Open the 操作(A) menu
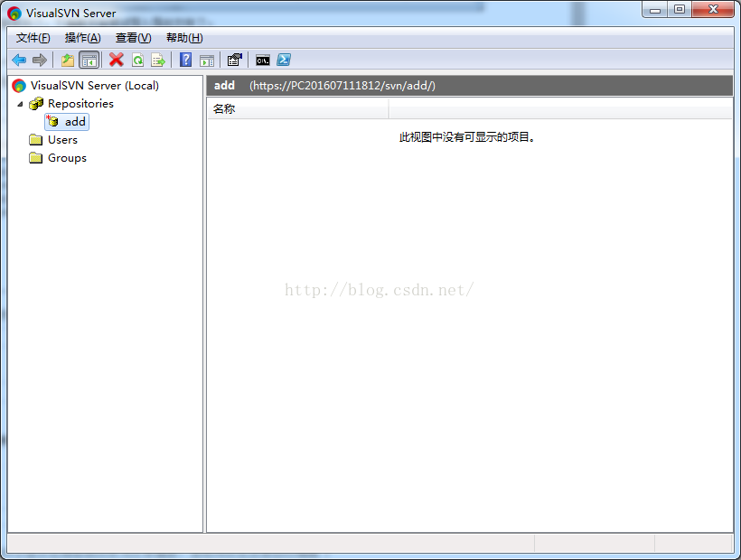The width and height of the screenshot is (741, 560). 83,38
